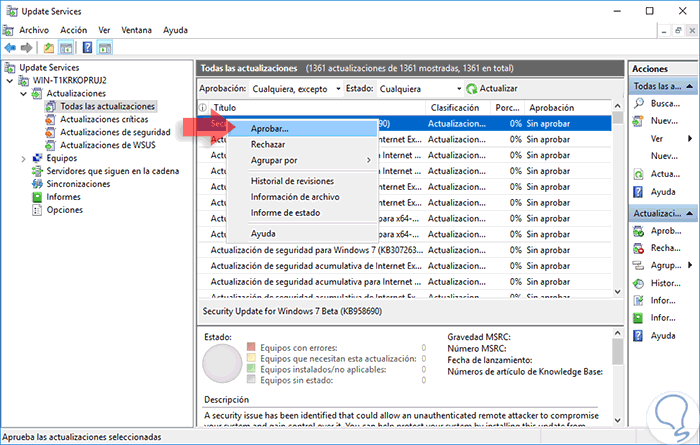Open the Acción menu
Screen dimensions: 700x445
point(74,30)
